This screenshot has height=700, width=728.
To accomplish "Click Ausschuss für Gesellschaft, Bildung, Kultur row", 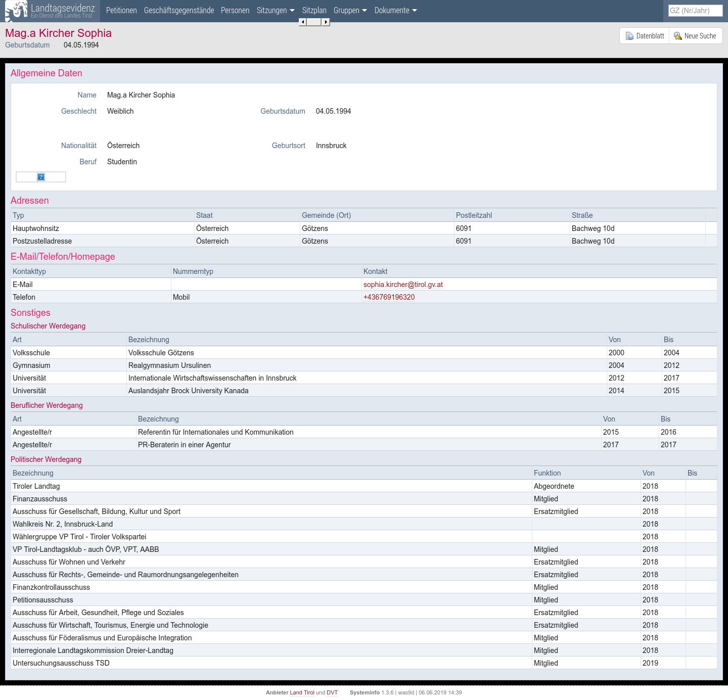I will 363,511.
